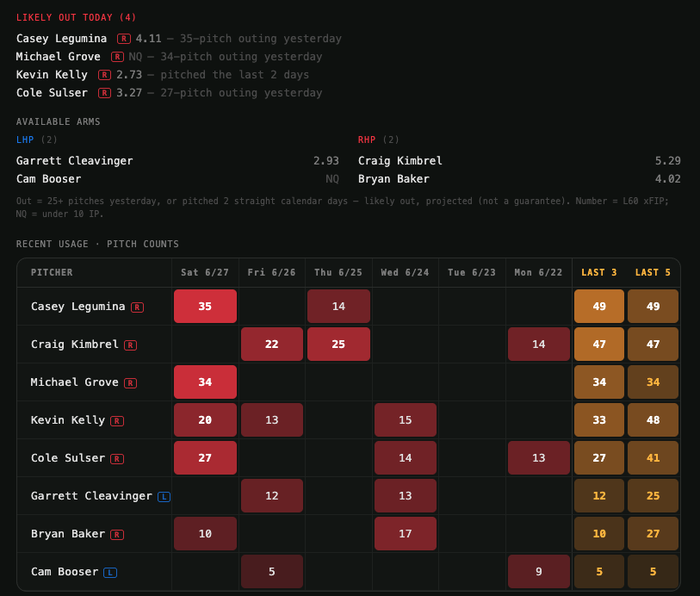Select Bryan Baker in available RHP list
The image size is (700, 596).
tap(393, 179)
